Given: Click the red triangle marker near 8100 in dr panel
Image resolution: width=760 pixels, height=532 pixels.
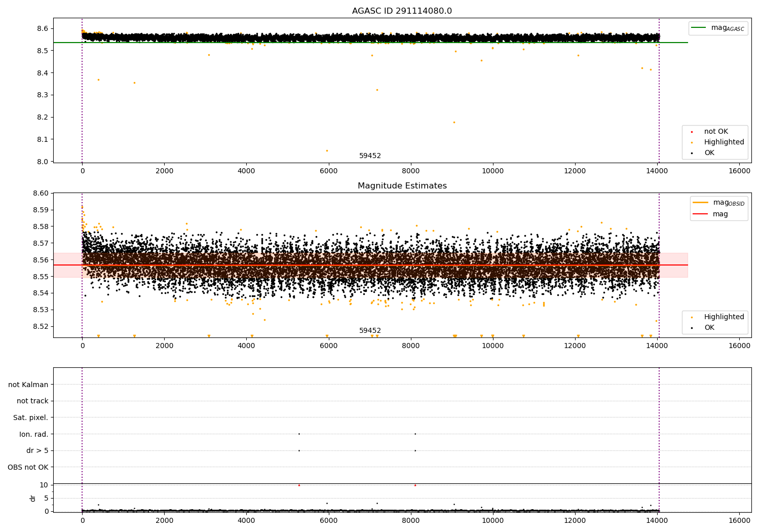Looking at the screenshot, I should [415, 485].
